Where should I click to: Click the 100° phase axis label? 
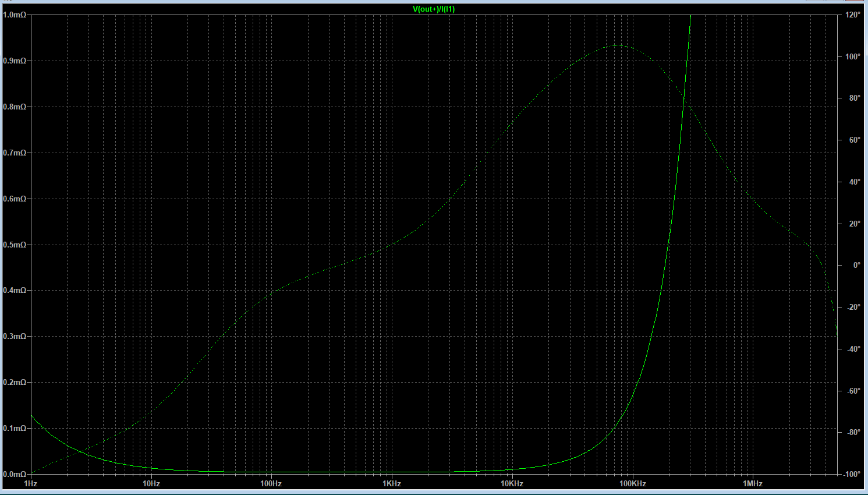(853, 56)
